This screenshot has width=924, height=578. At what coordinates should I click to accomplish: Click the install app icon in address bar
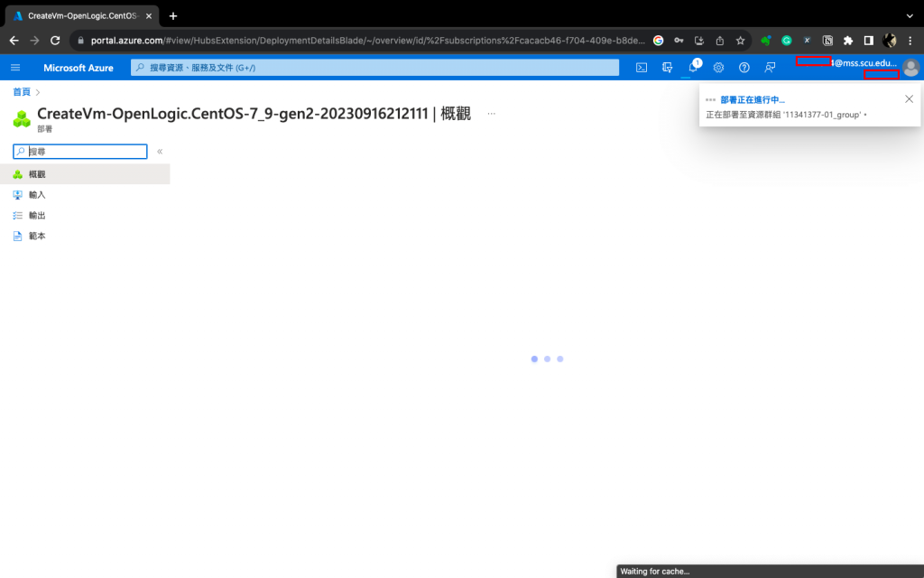[x=699, y=41]
